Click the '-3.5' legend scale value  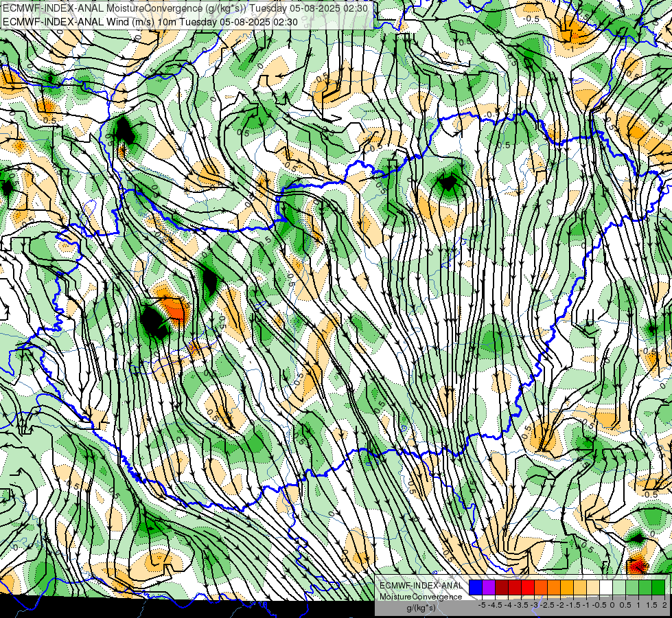click(520, 605)
